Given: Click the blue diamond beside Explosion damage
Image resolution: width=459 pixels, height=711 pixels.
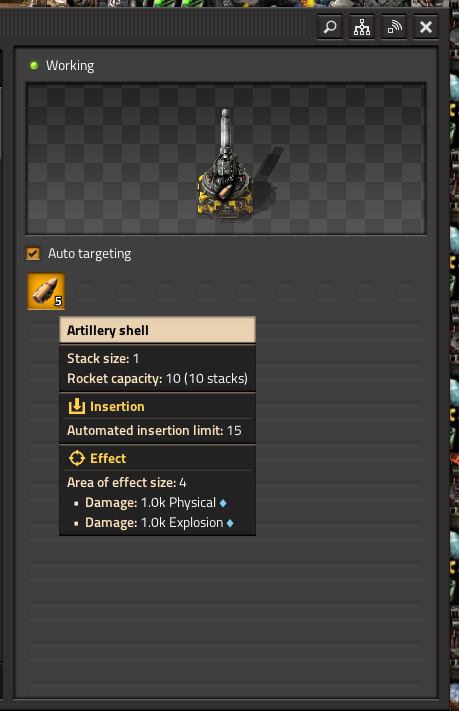Looking at the screenshot, I should point(230,523).
